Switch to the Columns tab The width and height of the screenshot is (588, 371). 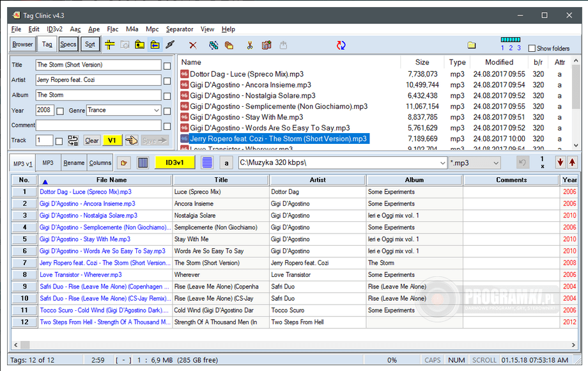pos(100,163)
